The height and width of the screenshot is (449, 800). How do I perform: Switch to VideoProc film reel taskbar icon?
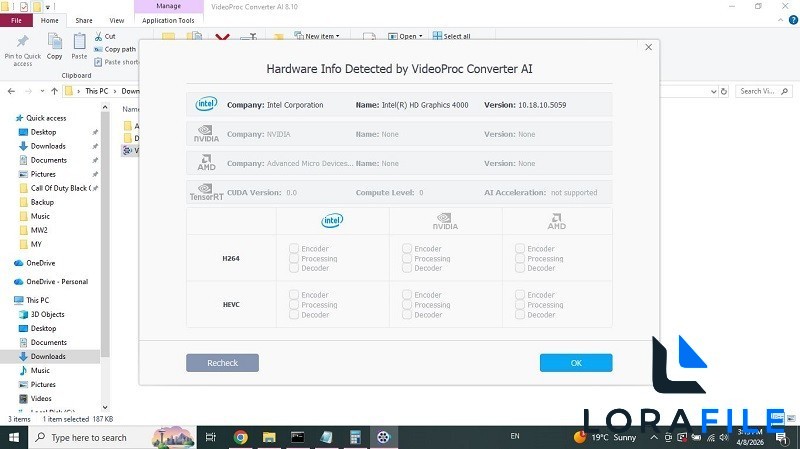[x=383, y=437]
